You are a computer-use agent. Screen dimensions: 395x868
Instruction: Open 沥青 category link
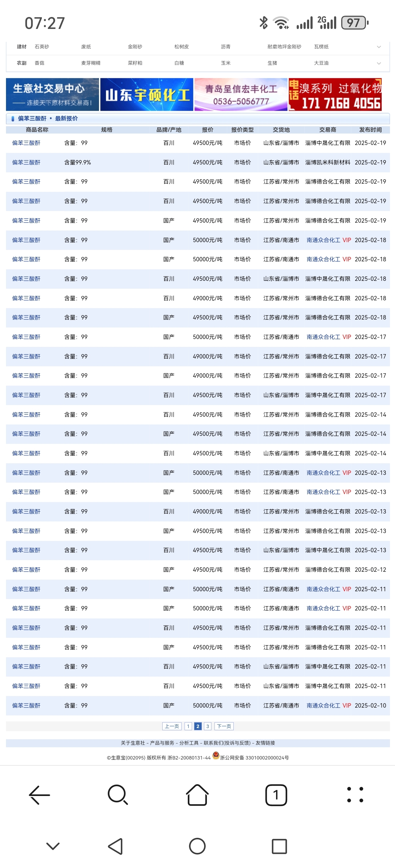pyautogui.click(x=225, y=47)
